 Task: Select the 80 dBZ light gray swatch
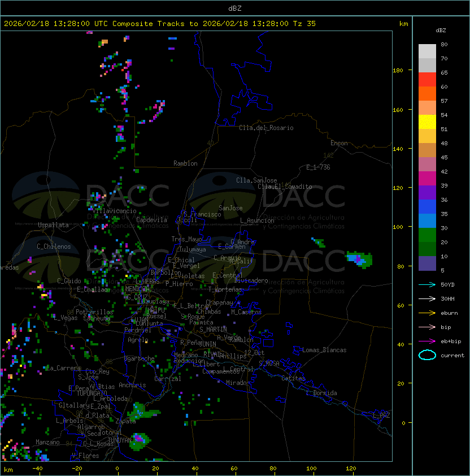(427, 51)
